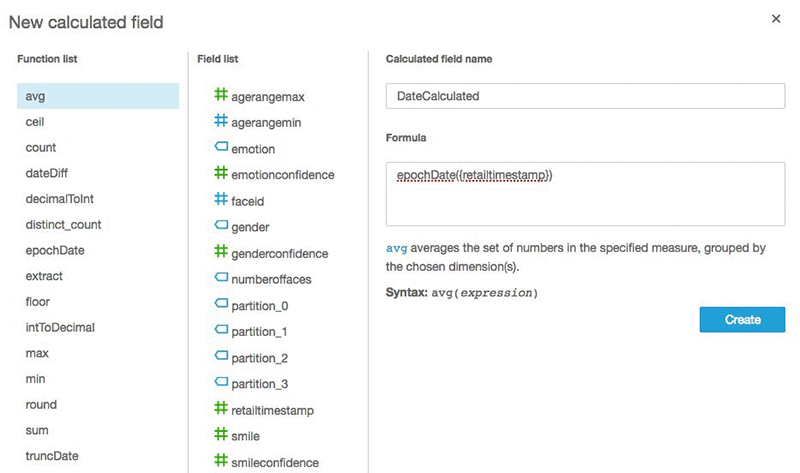Click the Calculated field name input
Viewport: 800px width, 473px height.
[x=585, y=96]
